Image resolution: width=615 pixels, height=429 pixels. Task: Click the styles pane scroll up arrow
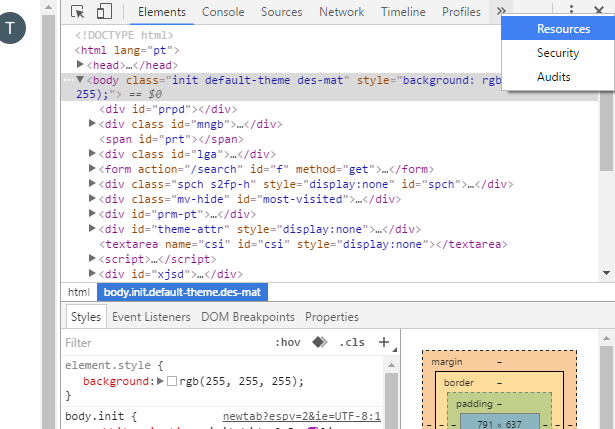391,365
